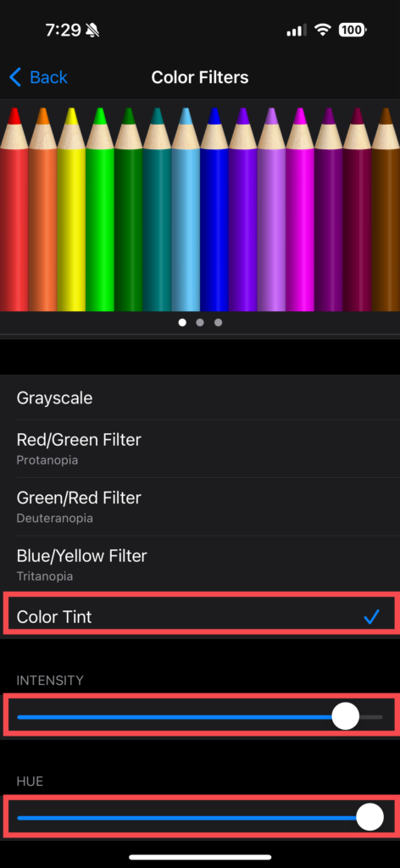Tap the Wi-Fi status icon
Viewport: 400px width, 868px height.
[x=322, y=30]
